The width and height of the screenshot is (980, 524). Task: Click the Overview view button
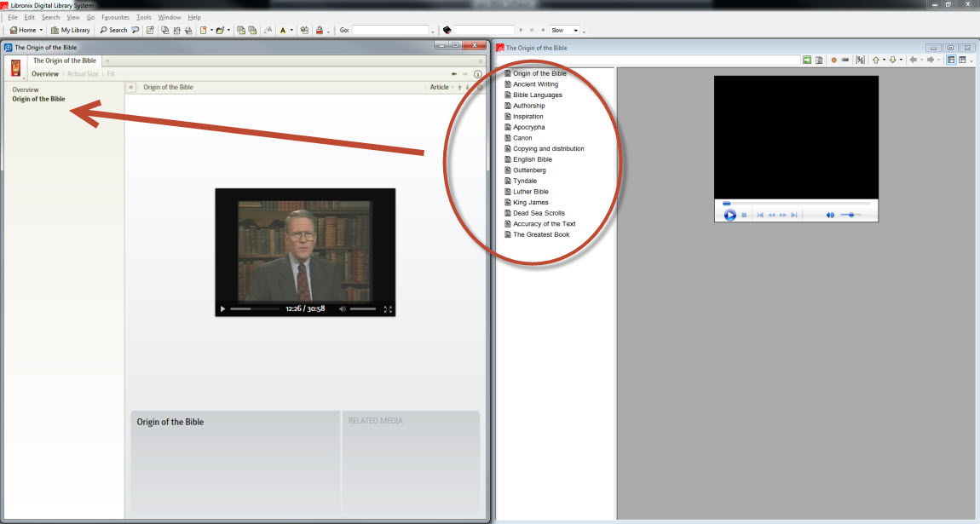(45, 73)
